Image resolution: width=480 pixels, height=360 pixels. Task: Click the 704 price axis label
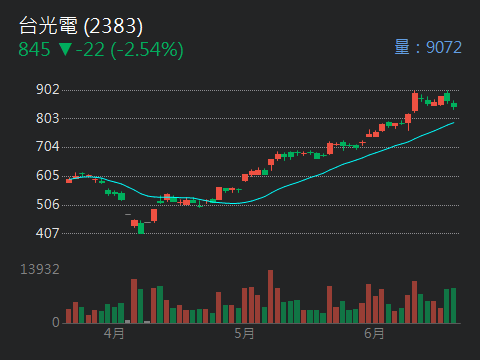click(48, 147)
